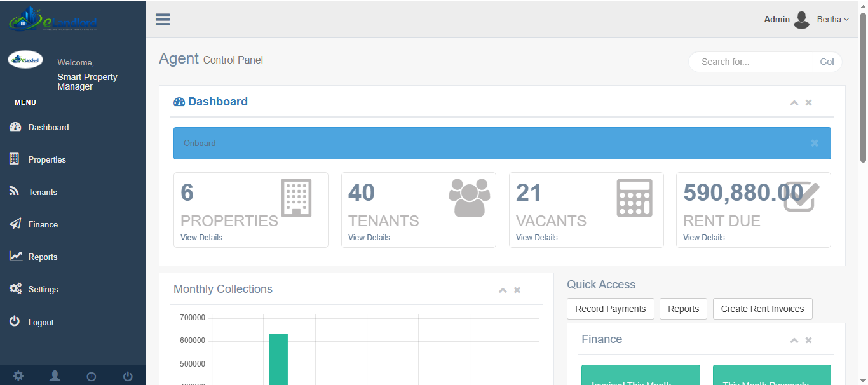
Task: Open Properties in the sidebar menu
Action: (46, 159)
